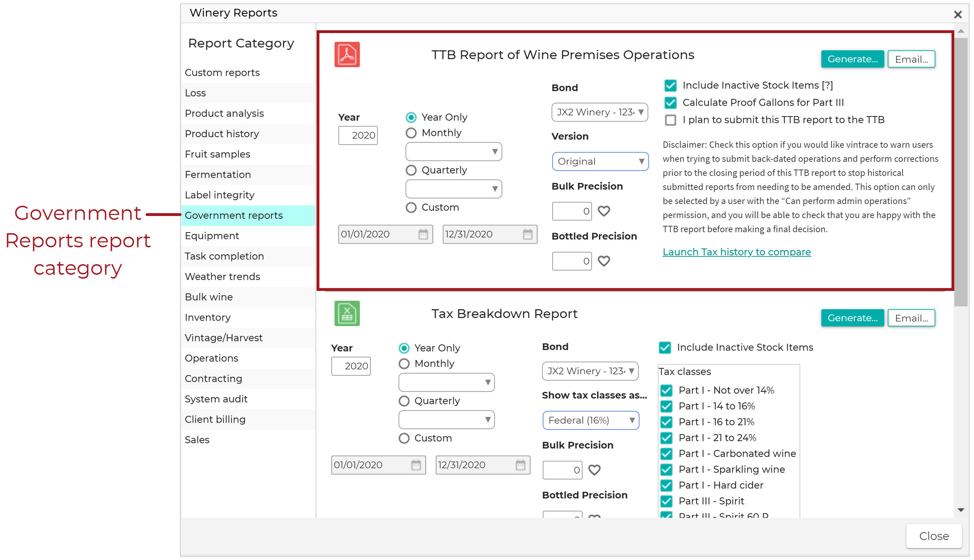Select Custom radio in Tax Breakdown Report
The image size is (974, 560).
click(x=404, y=438)
